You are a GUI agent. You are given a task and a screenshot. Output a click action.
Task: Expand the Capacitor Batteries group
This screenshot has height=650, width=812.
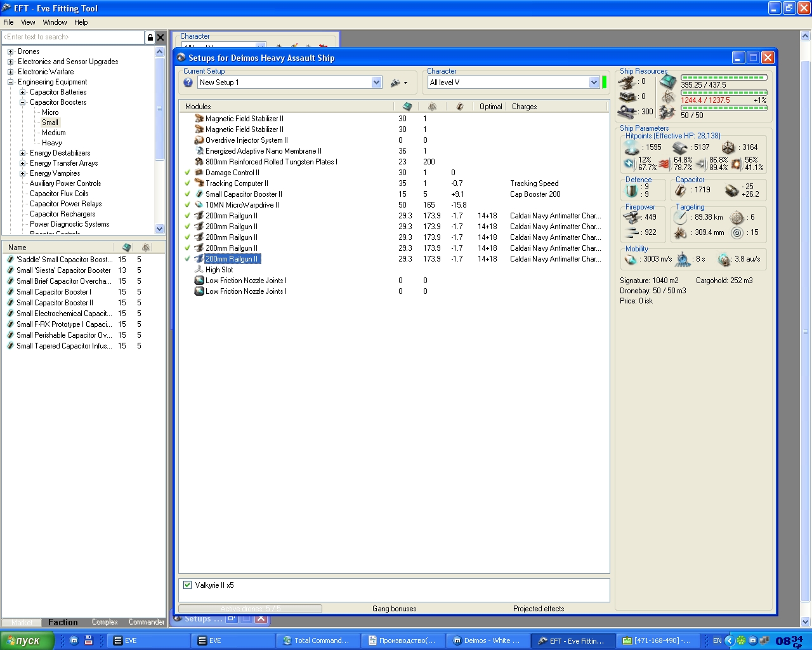[x=23, y=92]
